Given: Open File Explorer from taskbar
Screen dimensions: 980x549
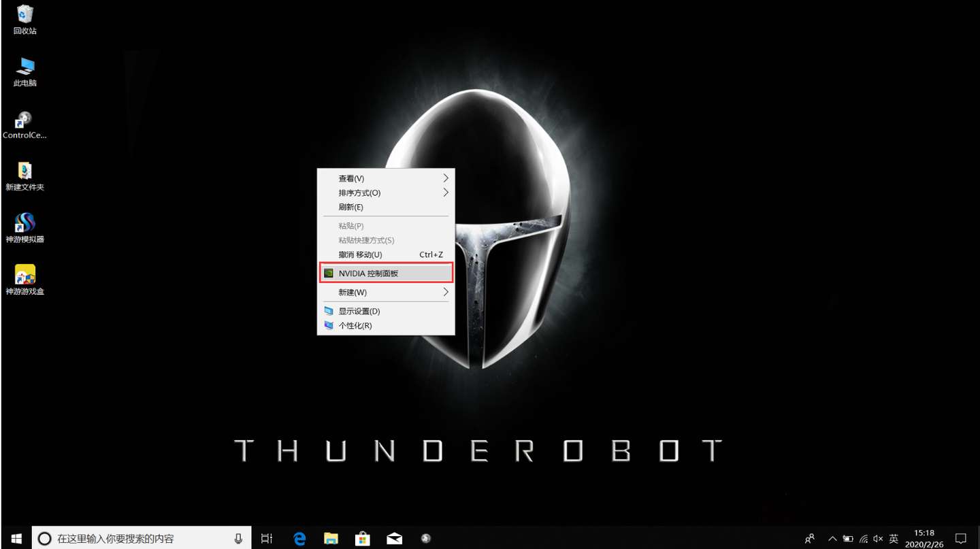Looking at the screenshot, I should [331, 538].
